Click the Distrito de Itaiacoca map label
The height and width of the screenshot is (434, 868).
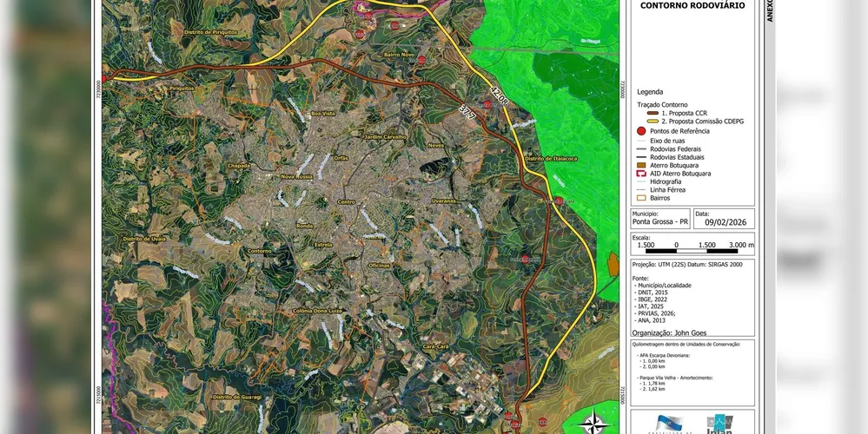point(551,158)
